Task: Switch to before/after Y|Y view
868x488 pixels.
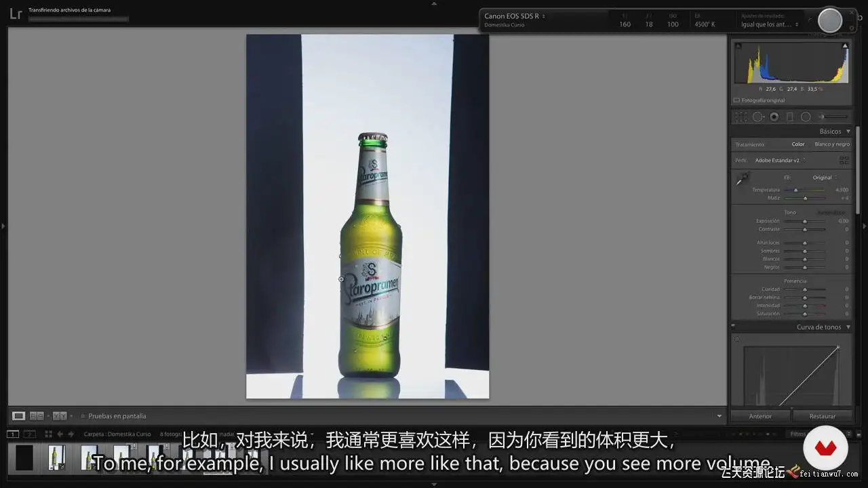Action: [60, 416]
